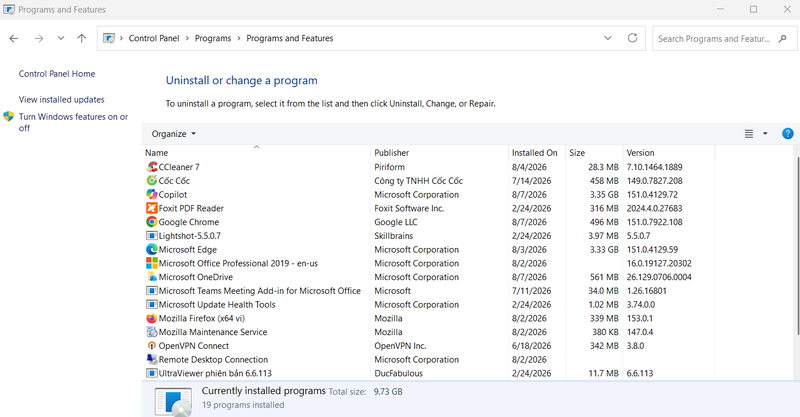Click the Microsoft Office Professional 2019 icon

point(152,263)
